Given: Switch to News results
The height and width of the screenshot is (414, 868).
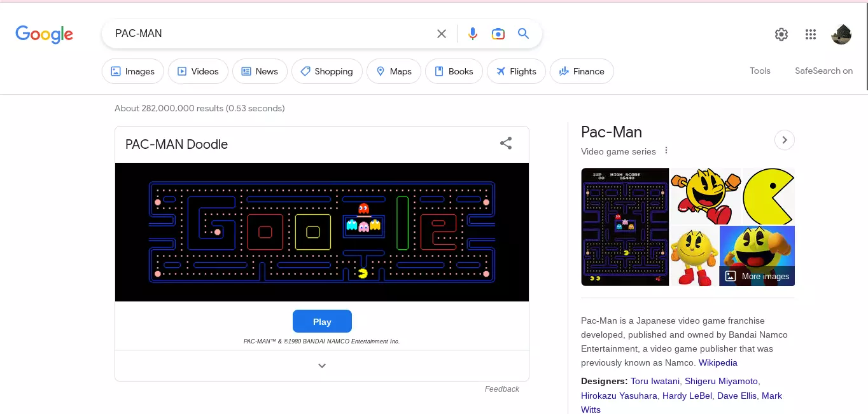Looking at the screenshot, I should point(260,71).
